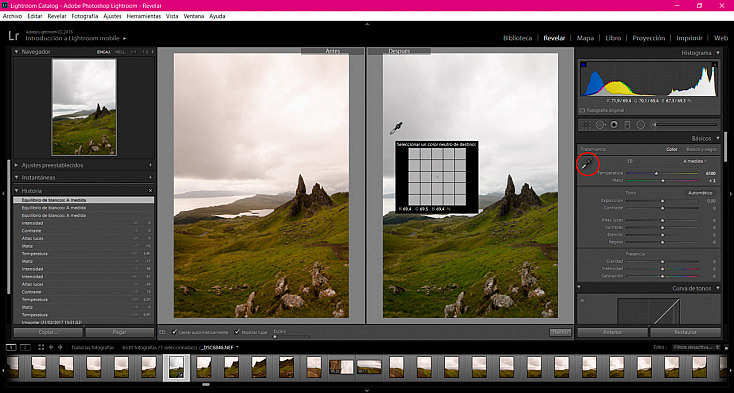Toggle Fotografía original checkbox
Screen dimensions: 734x393
coord(582,110)
